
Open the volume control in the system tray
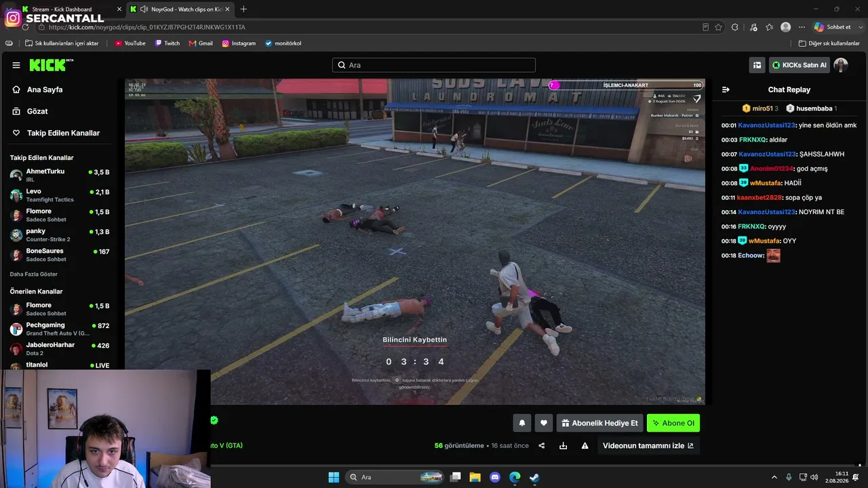point(814,477)
